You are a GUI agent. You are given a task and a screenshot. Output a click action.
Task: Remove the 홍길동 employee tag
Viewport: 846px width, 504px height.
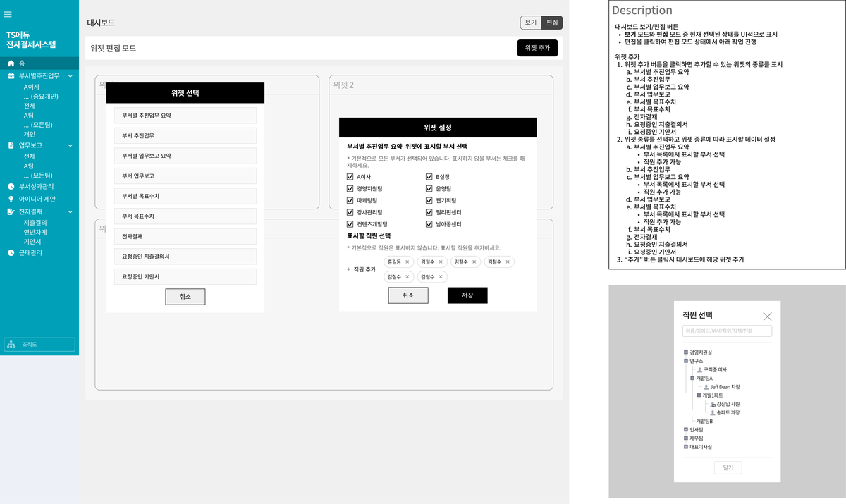[x=407, y=262]
